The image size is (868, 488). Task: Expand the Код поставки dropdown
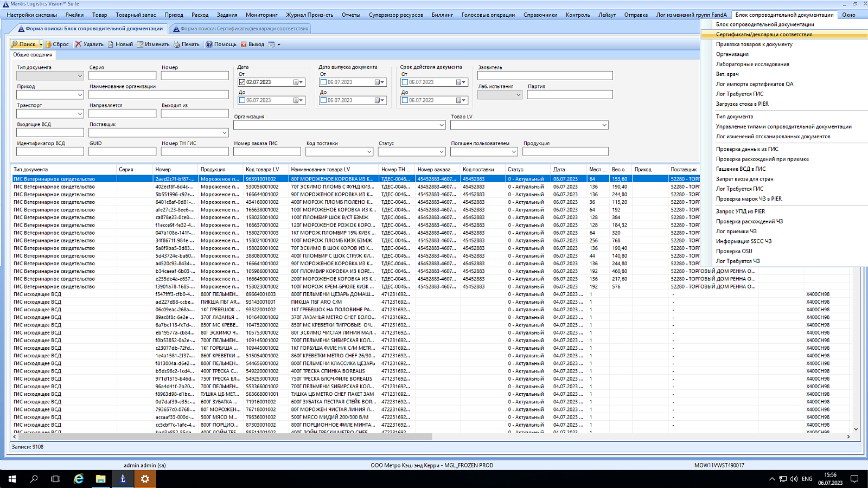coord(369,152)
